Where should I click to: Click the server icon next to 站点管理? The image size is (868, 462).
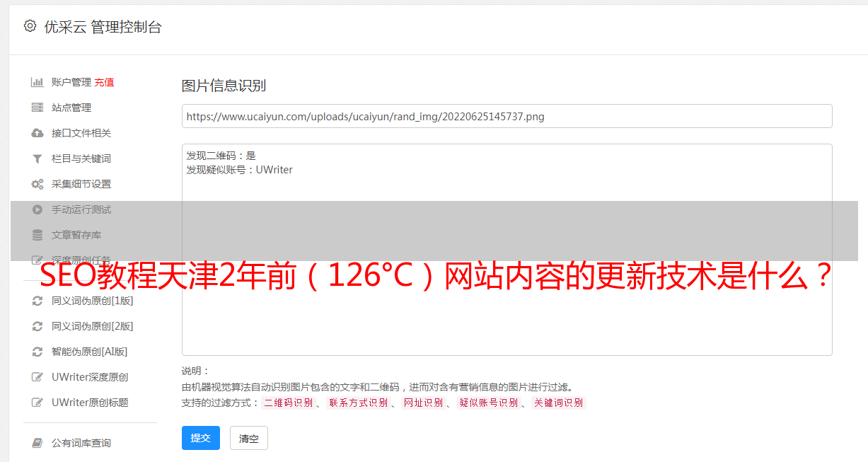pyautogui.click(x=37, y=108)
